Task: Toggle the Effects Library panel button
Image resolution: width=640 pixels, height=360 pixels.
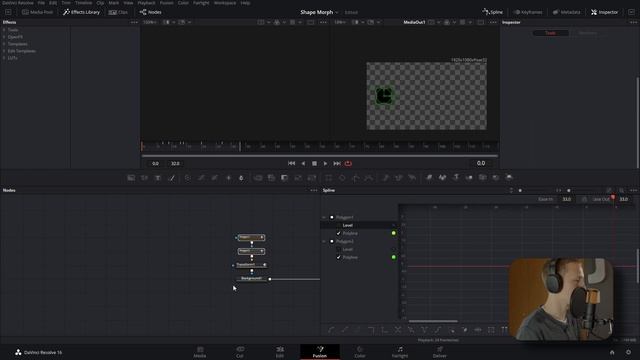Action: tap(81, 12)
